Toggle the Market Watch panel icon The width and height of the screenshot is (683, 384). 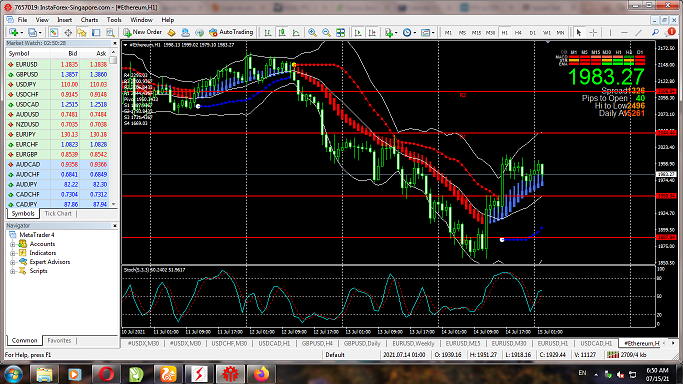pos(54,33)
